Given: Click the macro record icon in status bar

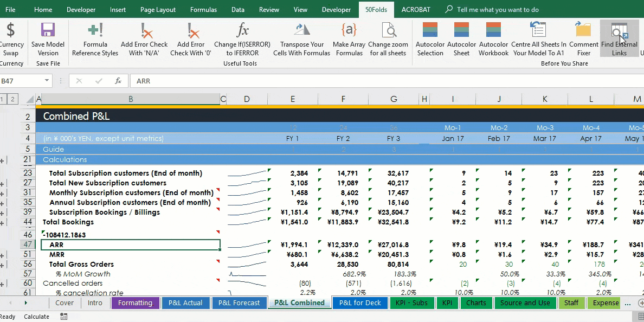Looking at the screenshot, I should [x=63, y=316].
